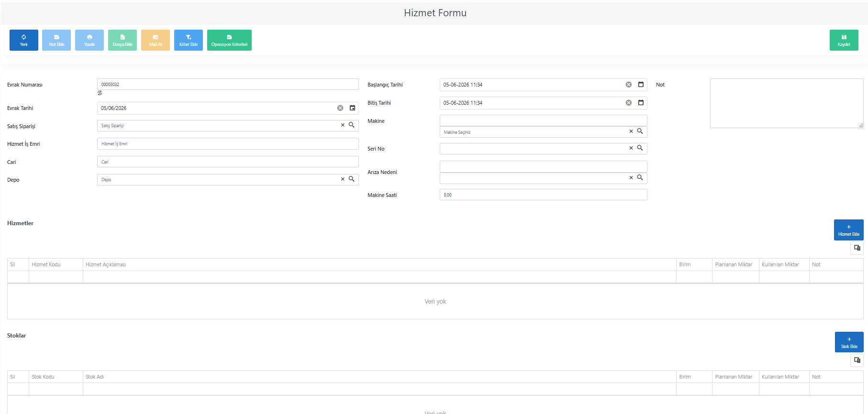Clear the Bitiş Tarihi value
The width and height of the screenshot is (868, 414).
(629, 103)
